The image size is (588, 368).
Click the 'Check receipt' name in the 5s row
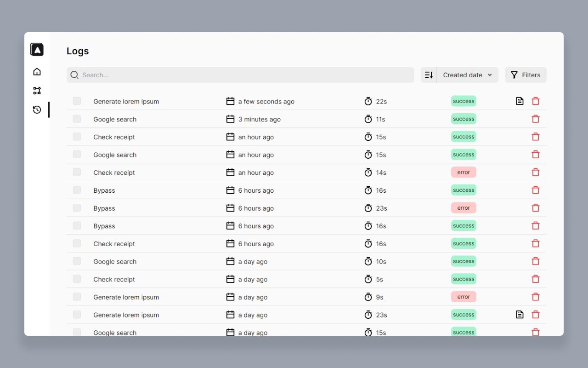point(114,279)
